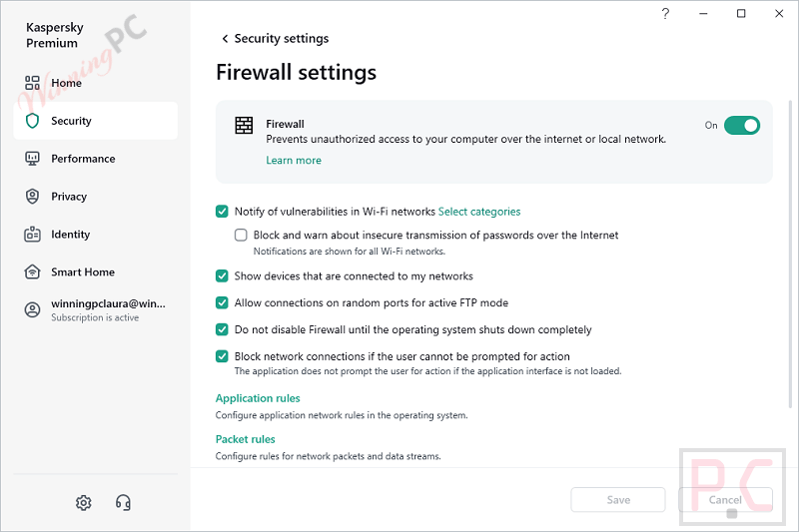Image resolution: width=799 pixels, height=532 pixels.
Task: Click the Home dashboard icon in sidebar
Action: point(32,83)
